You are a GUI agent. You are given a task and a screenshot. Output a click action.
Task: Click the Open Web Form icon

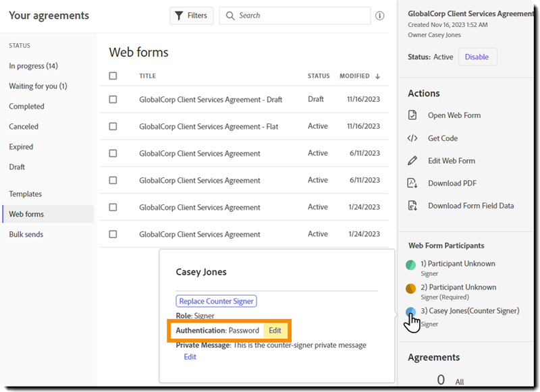(x=412, y=115)
